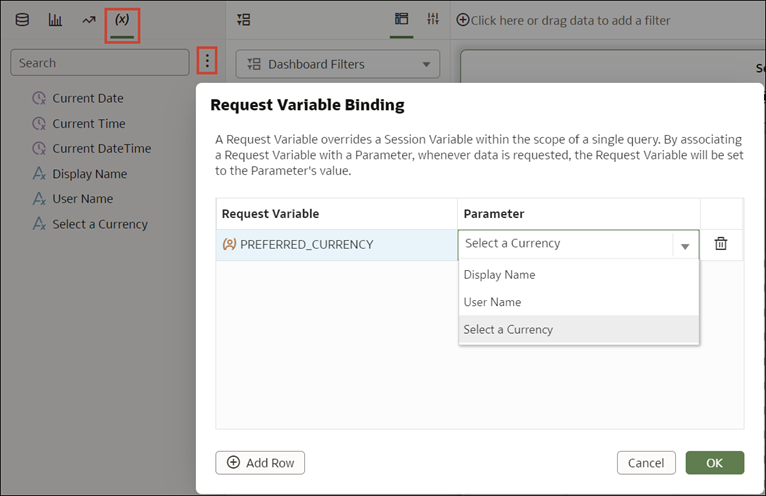The width and height of the screenshot is (766, 496).
Task: Click the Add Row button
Action: click(260, 463)
